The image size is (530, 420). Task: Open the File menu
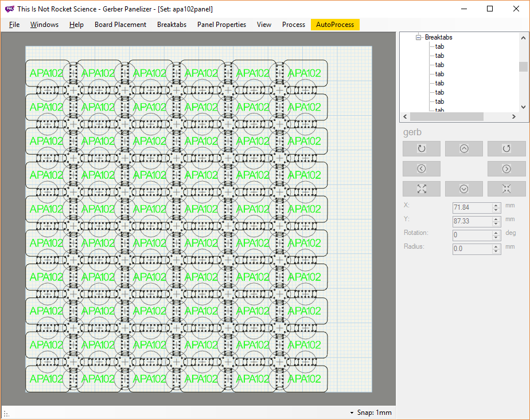click(14, 25)
